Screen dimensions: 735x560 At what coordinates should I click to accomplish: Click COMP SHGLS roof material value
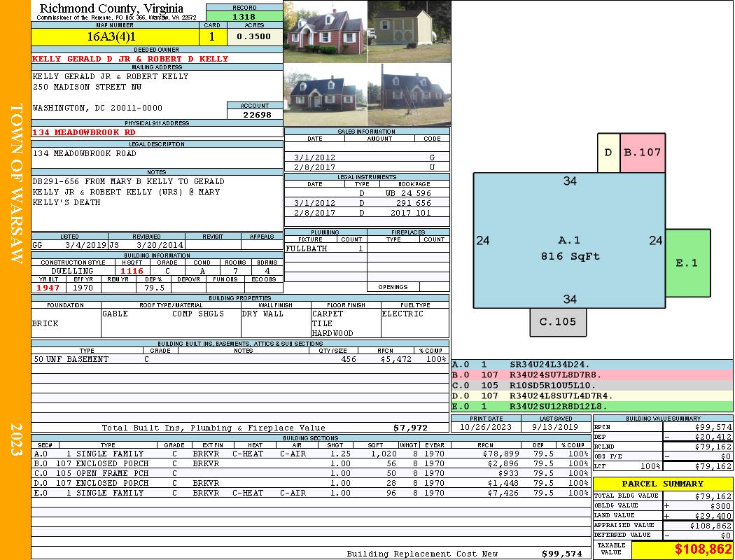tap(198, 314)
